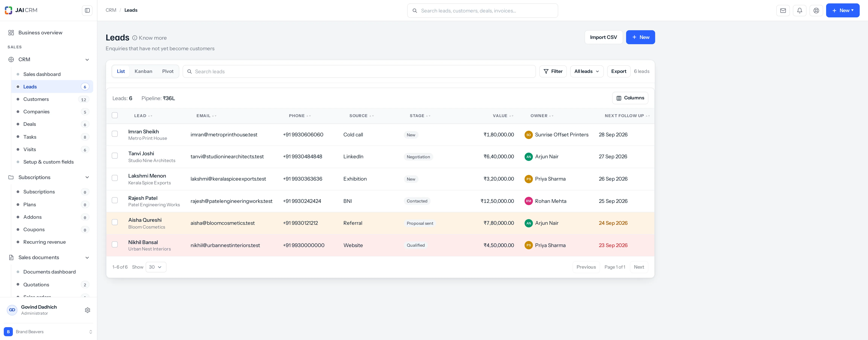Image resolution: width=868 pixels, height=340 pixels.
Task: Click Rohan Mehta RM avatar
Action: pos(529,201)
